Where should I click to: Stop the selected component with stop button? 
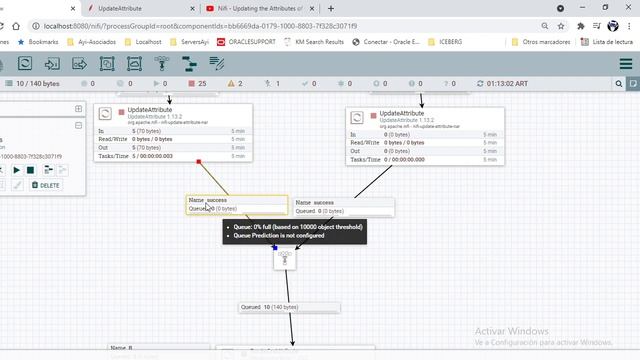tap(30, 170)
